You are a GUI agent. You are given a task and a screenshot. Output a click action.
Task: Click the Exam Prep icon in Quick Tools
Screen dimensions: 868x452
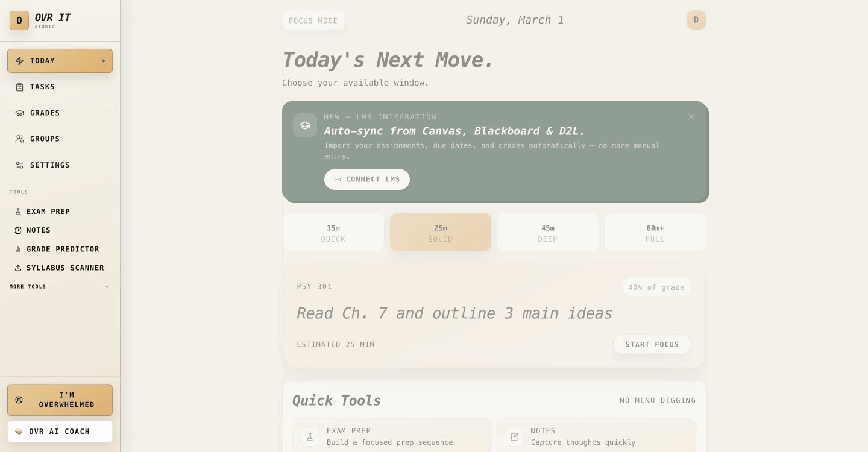tap(310, 437)
